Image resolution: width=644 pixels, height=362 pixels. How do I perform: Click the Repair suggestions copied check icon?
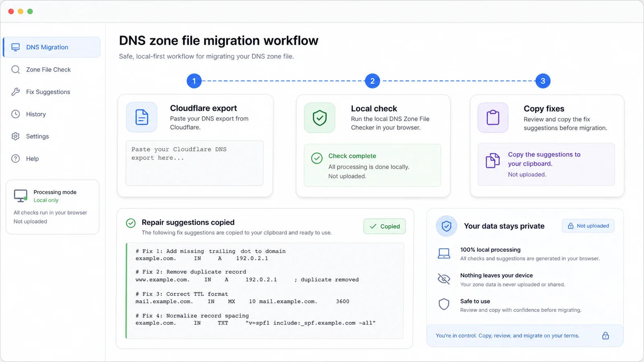(x=131, y=223)
